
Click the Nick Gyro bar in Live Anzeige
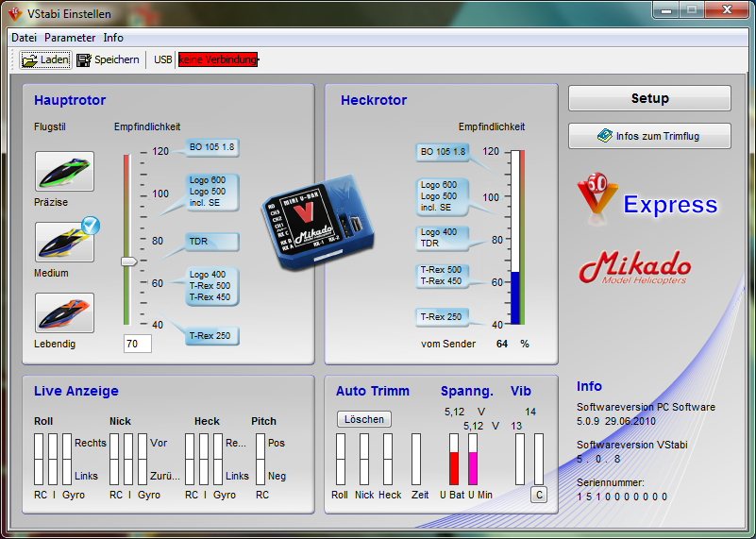click(x=143, y=459)
